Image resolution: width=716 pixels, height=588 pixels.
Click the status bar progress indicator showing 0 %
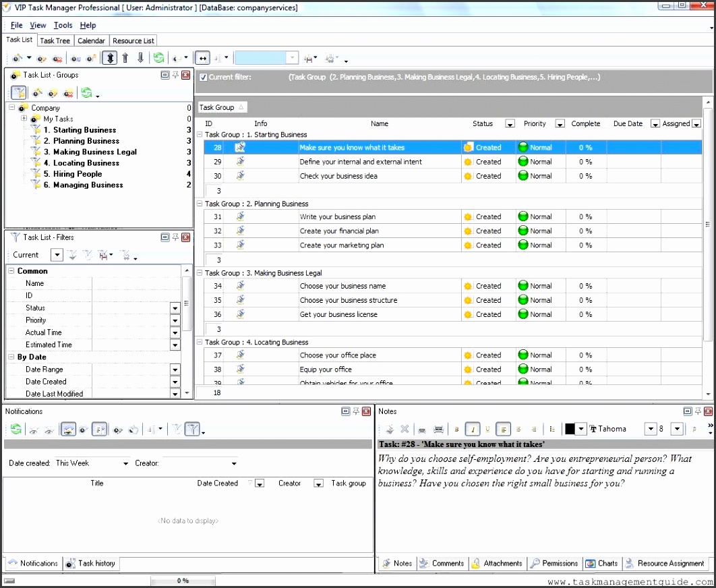tap(183, 581)
